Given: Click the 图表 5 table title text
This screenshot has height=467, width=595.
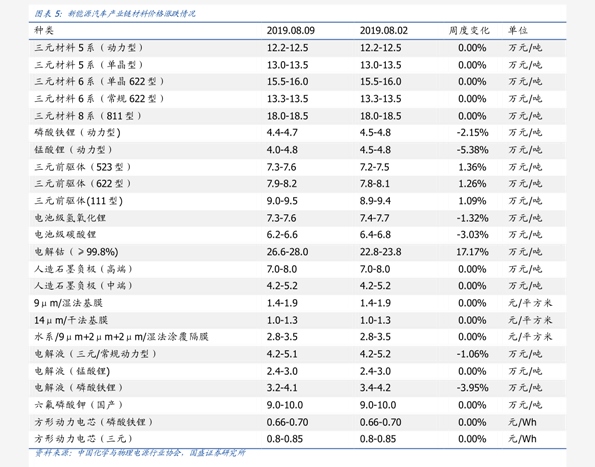Looking at the screenshot, I should click(x=115, y=14).
